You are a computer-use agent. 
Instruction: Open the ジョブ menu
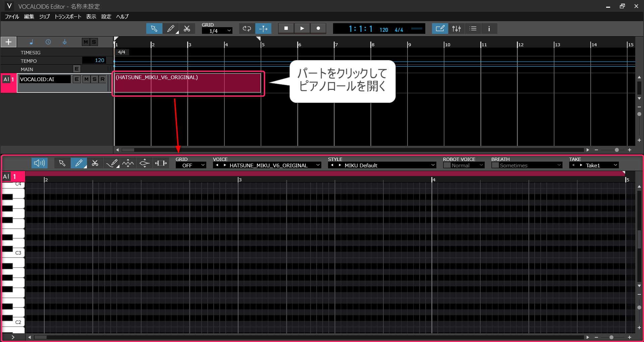pyautogui.click(x=44, y=16)
